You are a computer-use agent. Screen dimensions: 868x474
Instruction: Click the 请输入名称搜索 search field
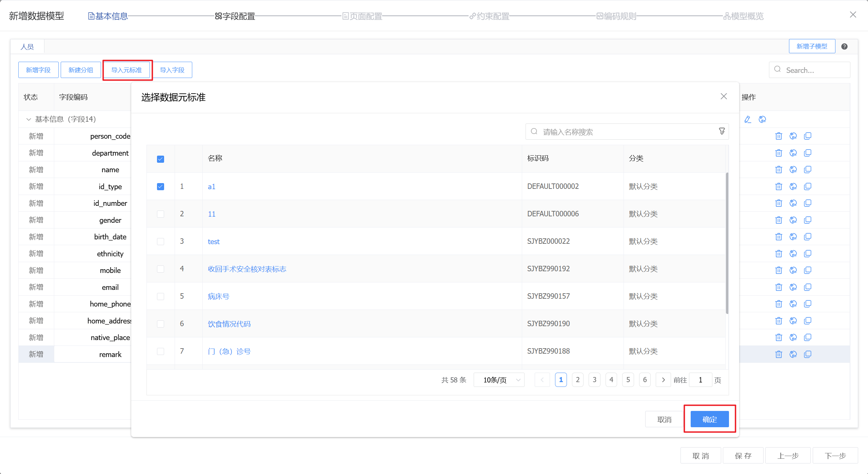pyautogui.click(x=624, y=132)
